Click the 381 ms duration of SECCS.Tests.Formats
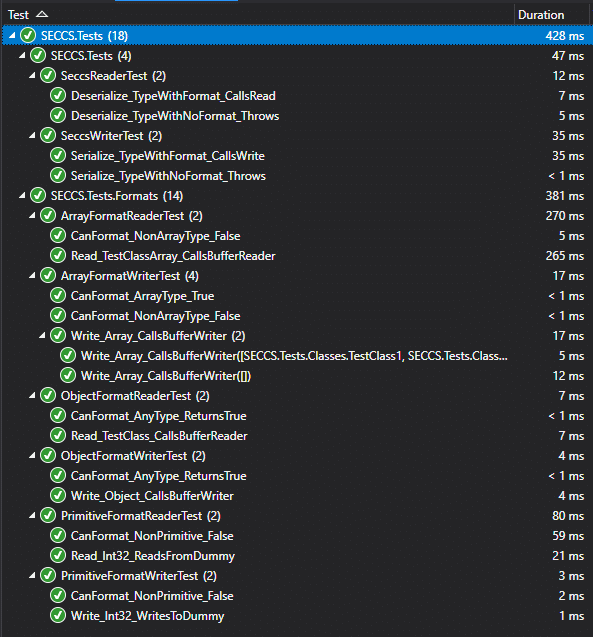The image size is (593, 637). pos(565,196)
